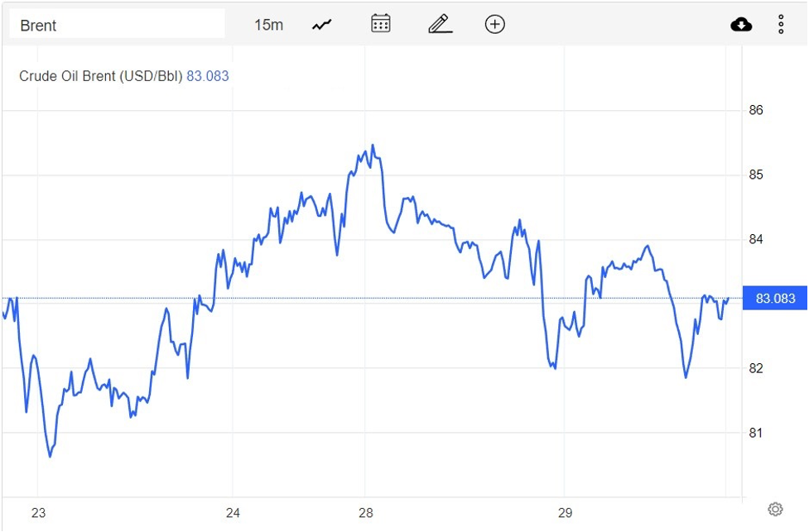Open the line chart type selector

(321, 25)
